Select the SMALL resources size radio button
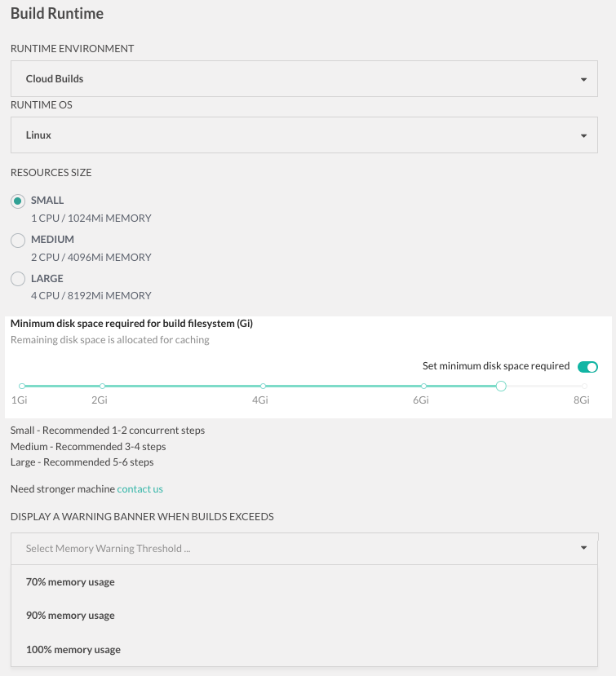The image size is (616, 676). click(x=18, y=201)
